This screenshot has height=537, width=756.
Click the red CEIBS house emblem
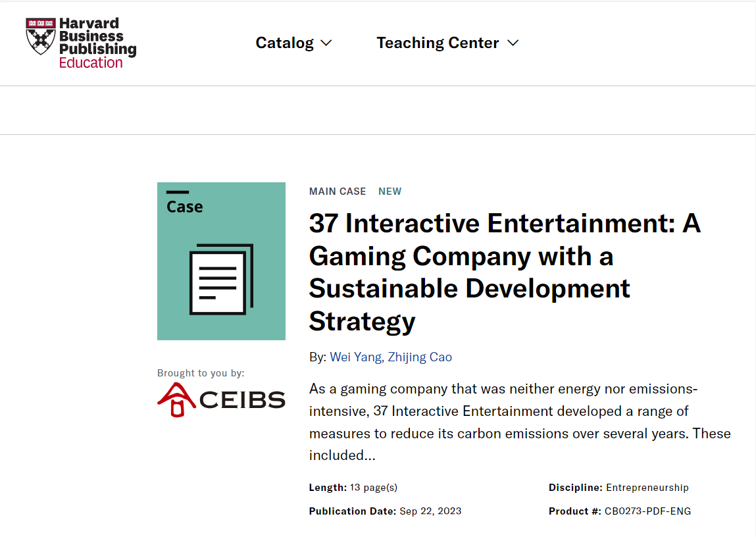point(176,400)
